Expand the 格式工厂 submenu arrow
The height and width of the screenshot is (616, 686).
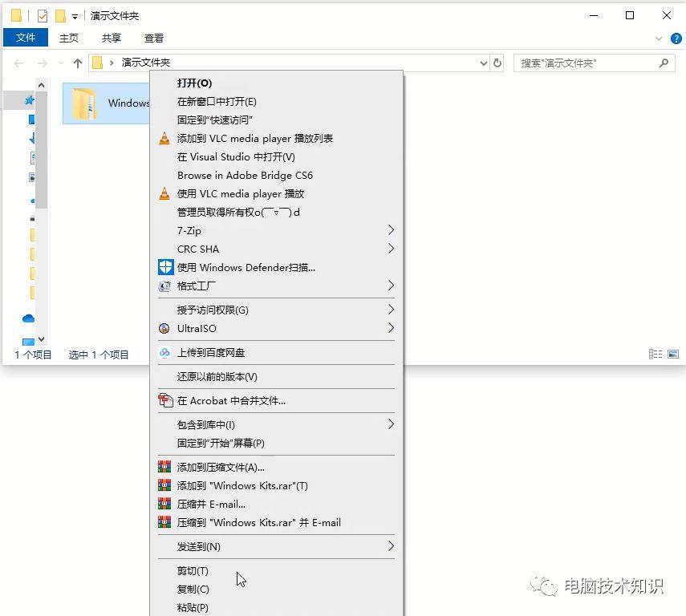(x=391, y=286)
